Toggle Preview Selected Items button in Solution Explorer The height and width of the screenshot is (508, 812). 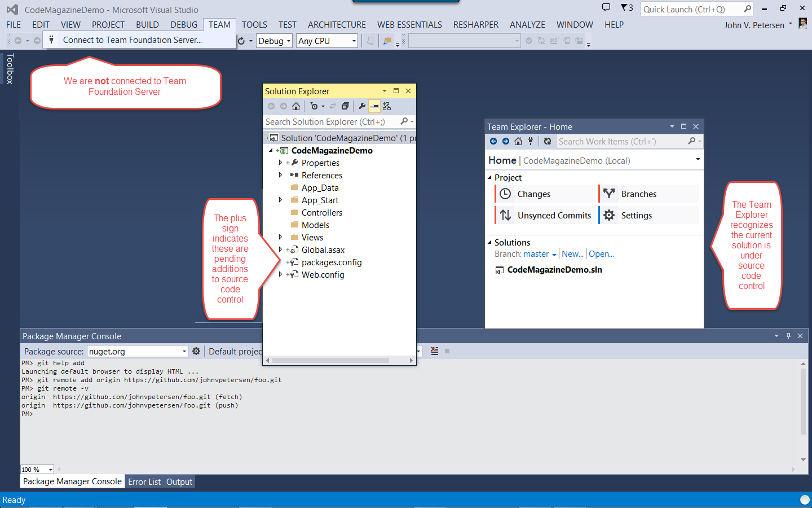(374, 106)
